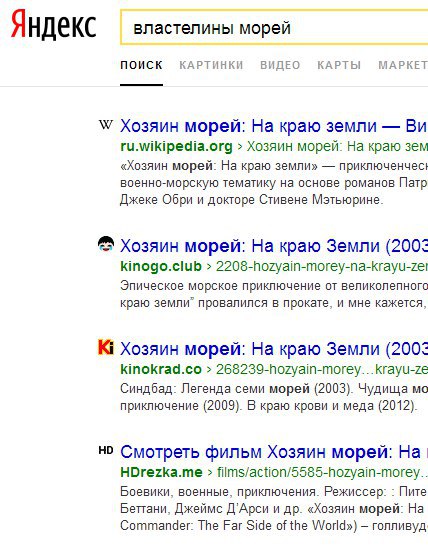Open the ru.wikipedia.org domain link
Screen dimensions: 428x551
click(176, 147)
